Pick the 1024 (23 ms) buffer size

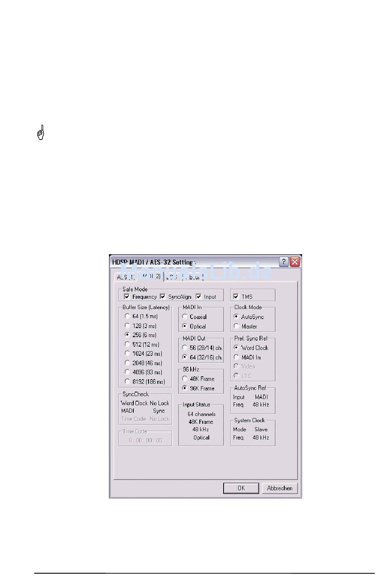(127, 353)
